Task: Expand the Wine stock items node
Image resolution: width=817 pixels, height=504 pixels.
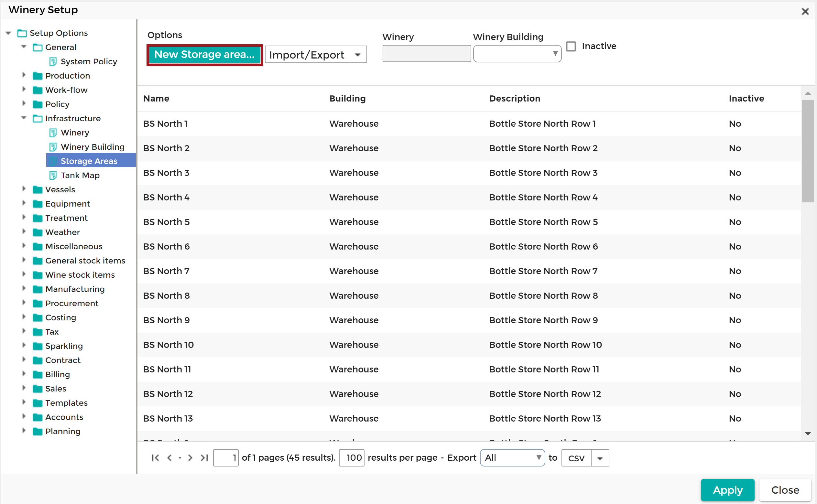Action: tap(24, 274)
